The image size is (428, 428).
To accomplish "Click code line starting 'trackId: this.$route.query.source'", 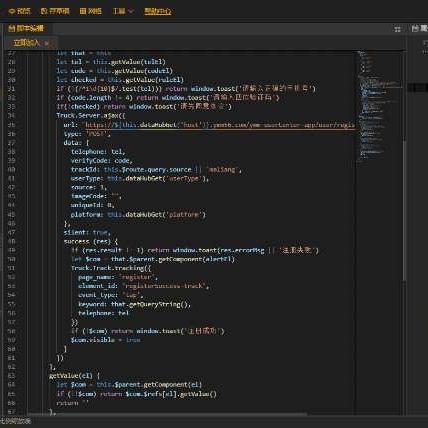I will tap(156, 170).
